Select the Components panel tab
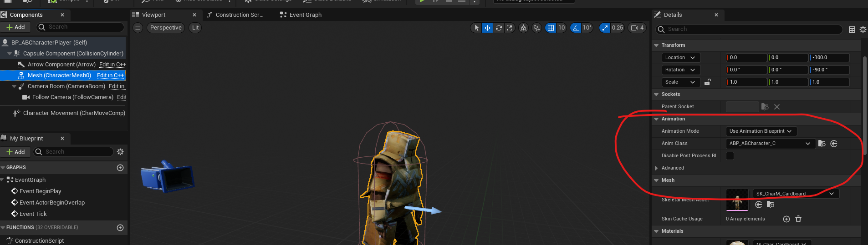This screenshot has width=868, height=245. click(x=26, y=15)
